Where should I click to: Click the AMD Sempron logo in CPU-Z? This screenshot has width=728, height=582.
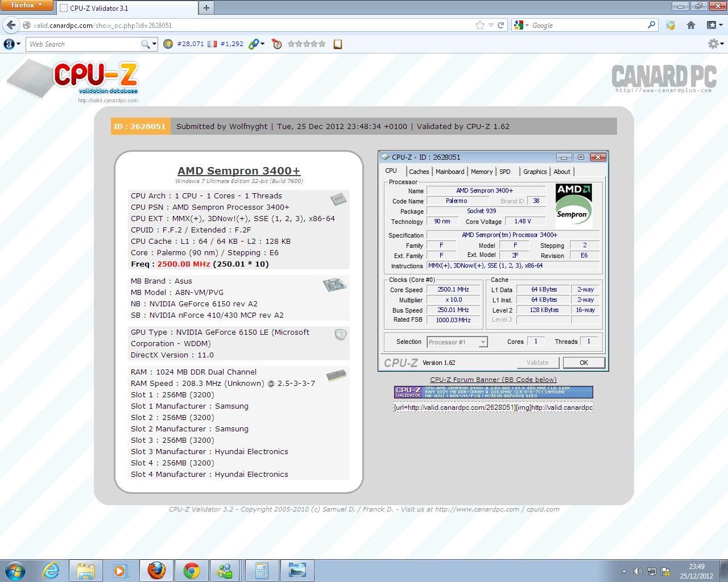coord(574,206)
